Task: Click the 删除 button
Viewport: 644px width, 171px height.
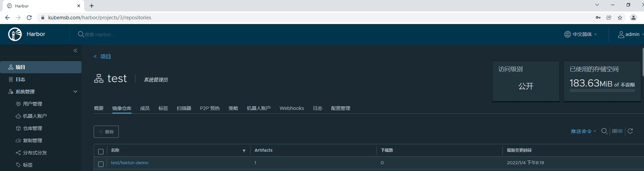Action: click(106, 132)
